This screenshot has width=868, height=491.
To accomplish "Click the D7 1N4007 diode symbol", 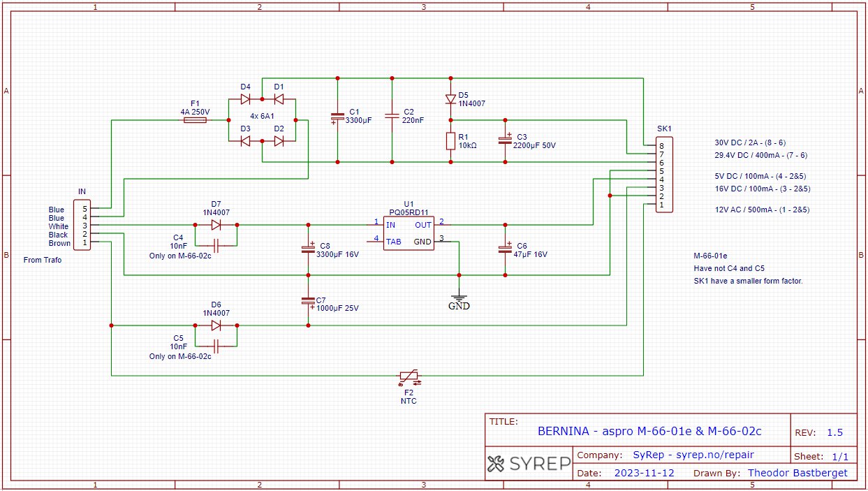I will (x=216, y=225).
